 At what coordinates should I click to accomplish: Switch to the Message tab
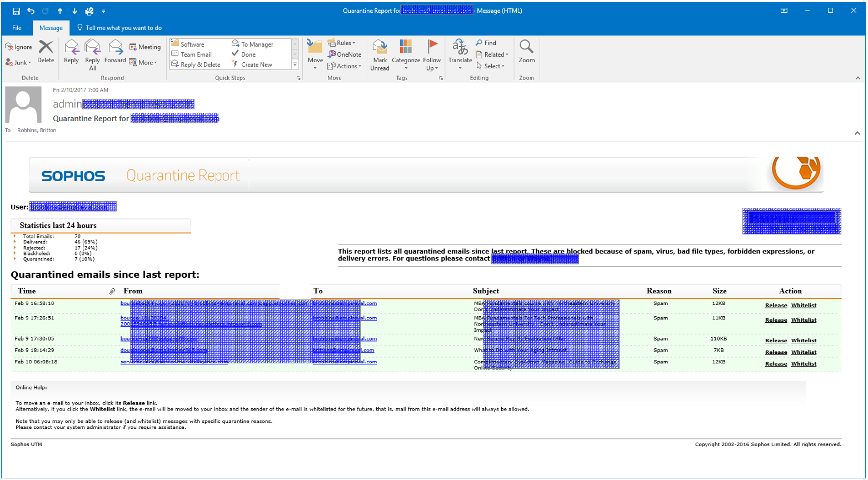coord(51,28)
